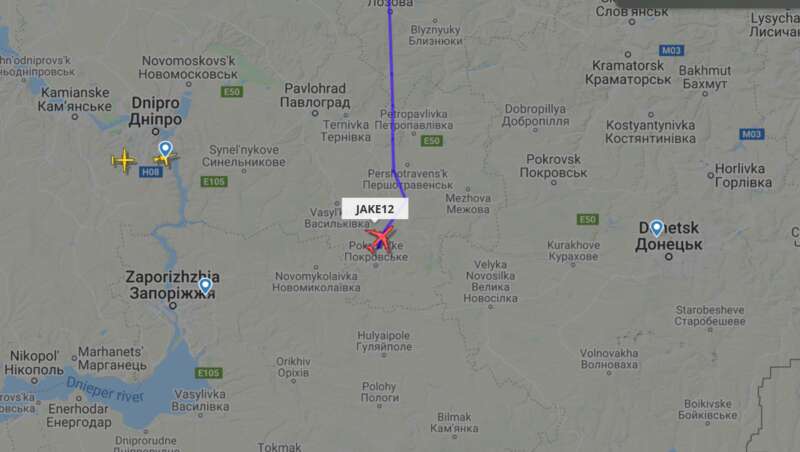Open the Donetsk airport pin marker
The height and width of the screenshot is (452, 800).
(x=657, y=228)
